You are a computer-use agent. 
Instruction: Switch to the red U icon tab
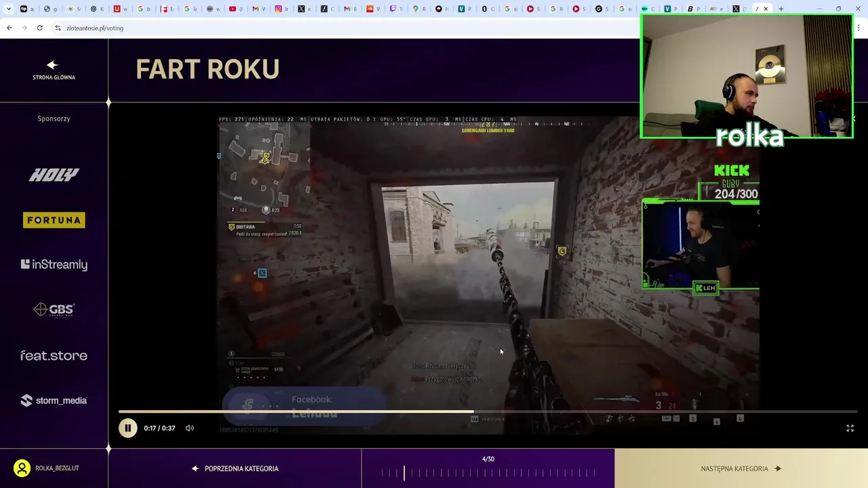click(120, 9)
